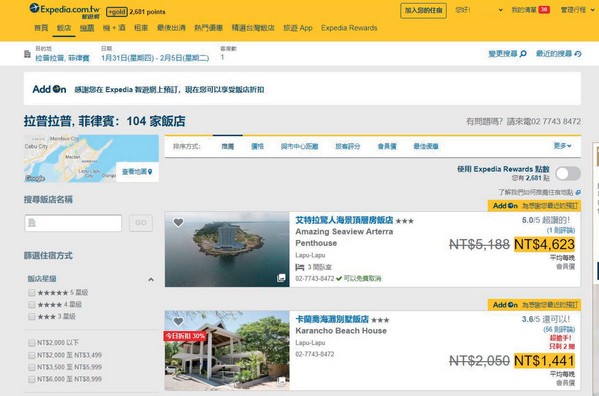599x396 pixels.
Task: Sort results by 與市中心距離
Action: pos(300,146)
